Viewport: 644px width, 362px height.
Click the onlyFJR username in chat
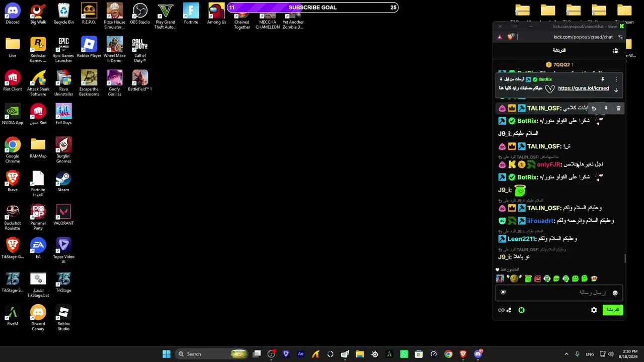[548, 164]
